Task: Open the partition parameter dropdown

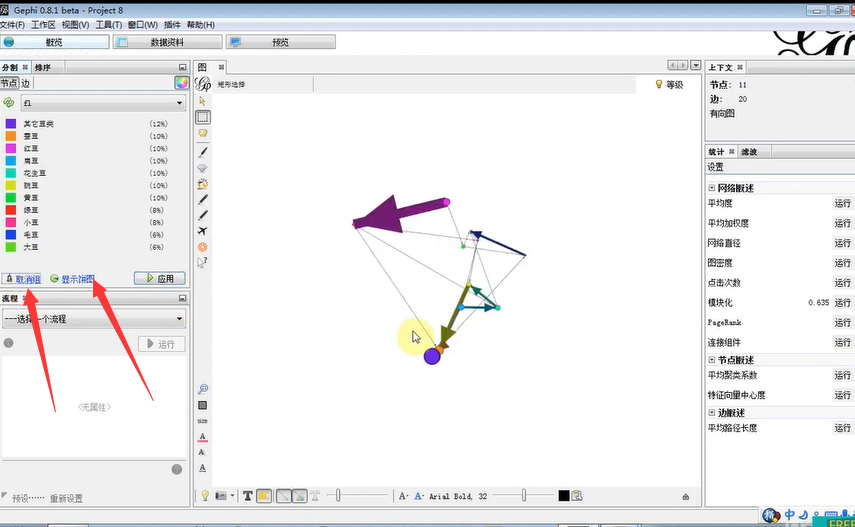Action: tap(104, 103)
